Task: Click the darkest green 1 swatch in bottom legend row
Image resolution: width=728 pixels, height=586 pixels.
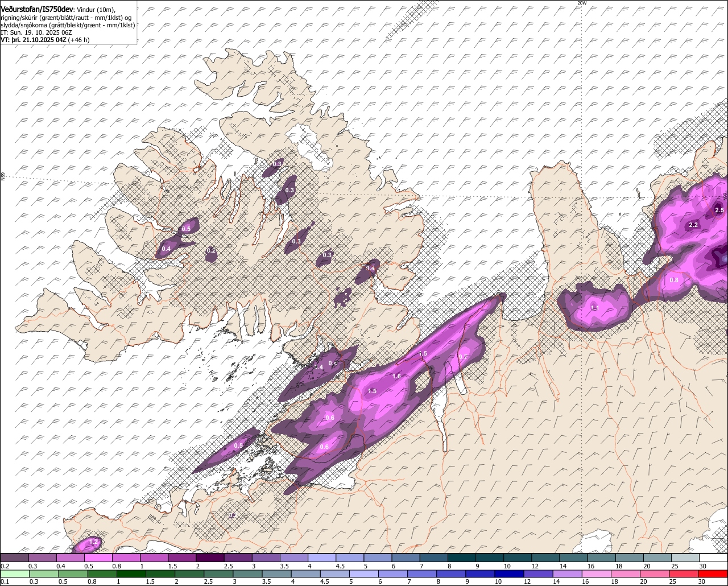Action: pos(132,573)
